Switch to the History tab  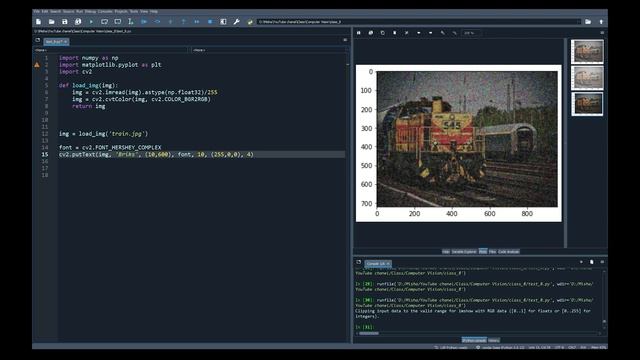coord(493,340)
